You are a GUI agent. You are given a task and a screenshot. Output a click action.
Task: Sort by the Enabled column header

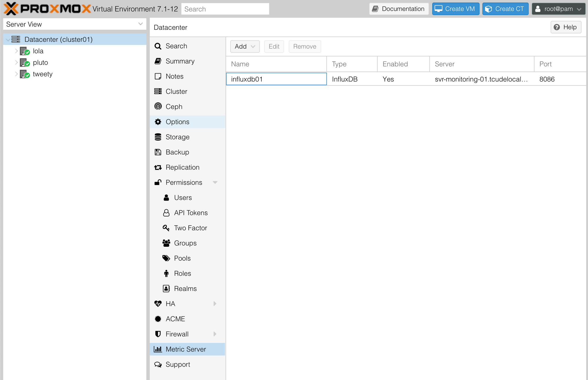tap(403, 64)
